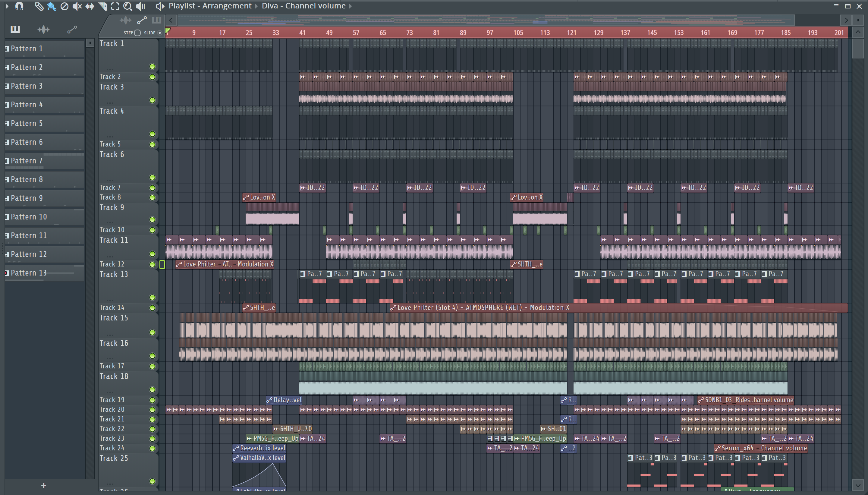
Task: Select Serum_x64 - Channel volume automation clip
Action: (x=761, y=448)
